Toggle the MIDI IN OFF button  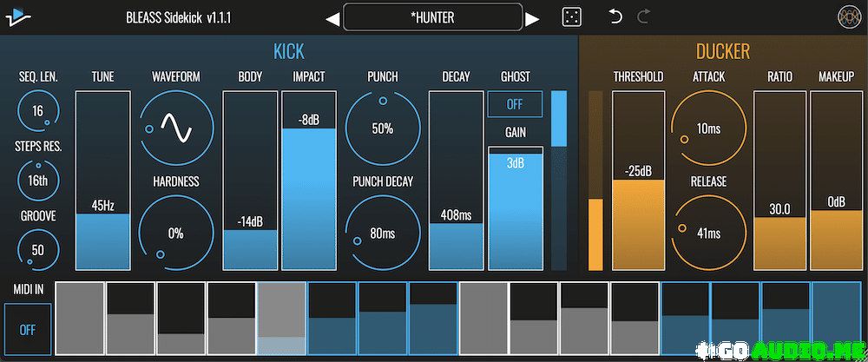(x=28, y=330)
